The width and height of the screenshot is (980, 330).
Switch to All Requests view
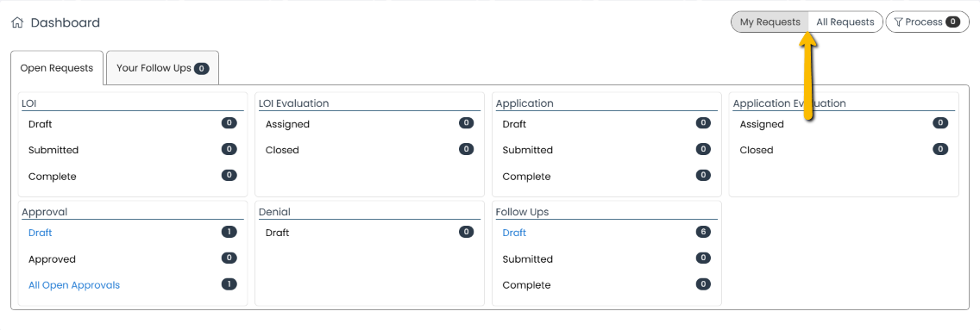845,22
